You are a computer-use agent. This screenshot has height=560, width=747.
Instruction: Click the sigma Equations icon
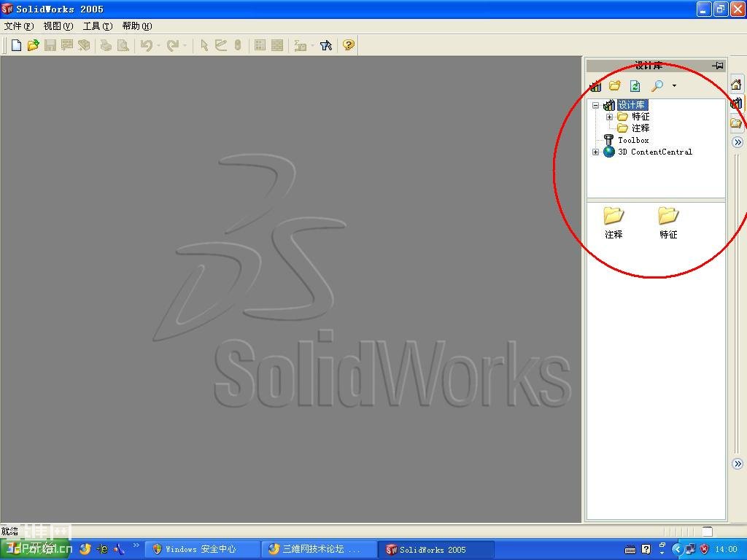tap(300, 45)
